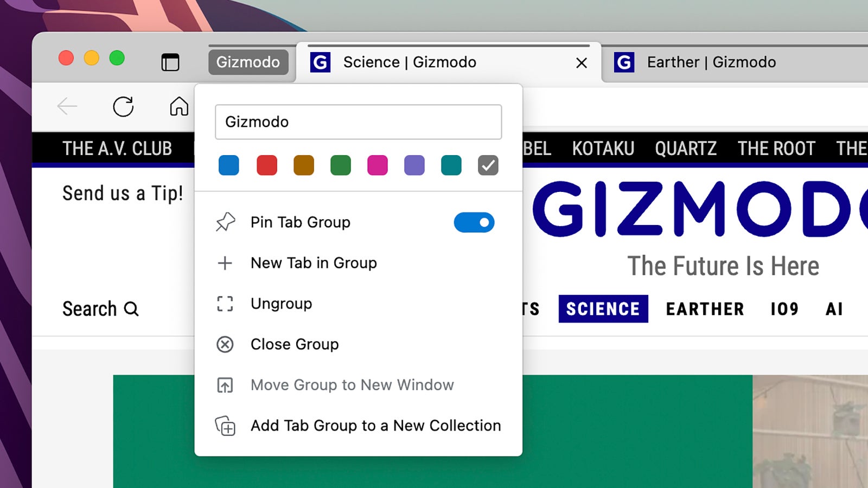The height and width of the screenshot is (488, 868).
Task: Click the Back navigation arrow
Action: (67, 106)
